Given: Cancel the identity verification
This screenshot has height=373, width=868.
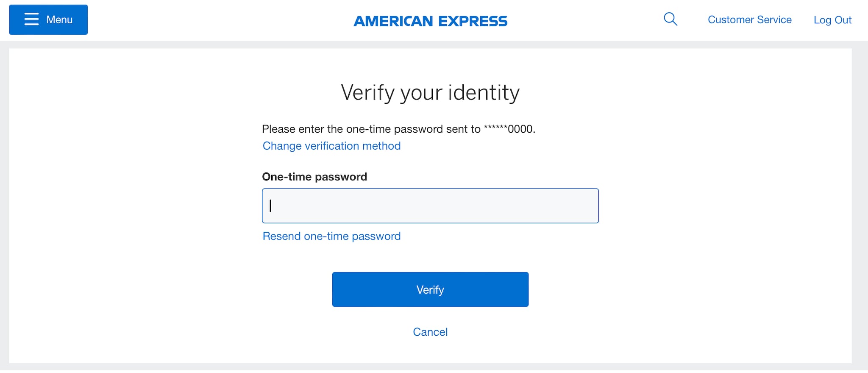Looking at the screenshot, I should click(x=430, y=332).
